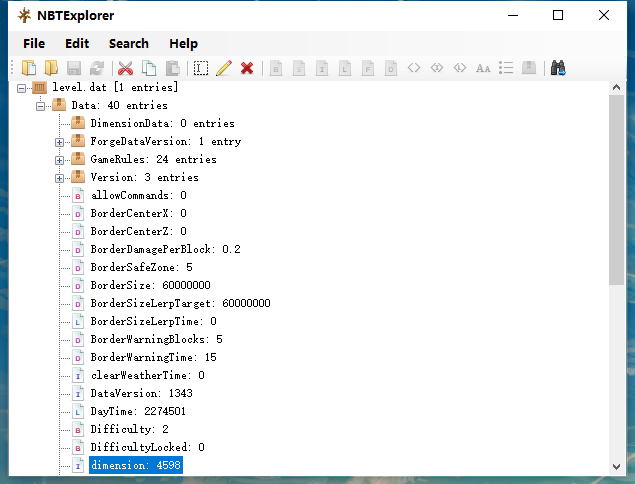Collapse the Data compound node
The width and height of the screenshot is (635, 484).
point(41,106)
